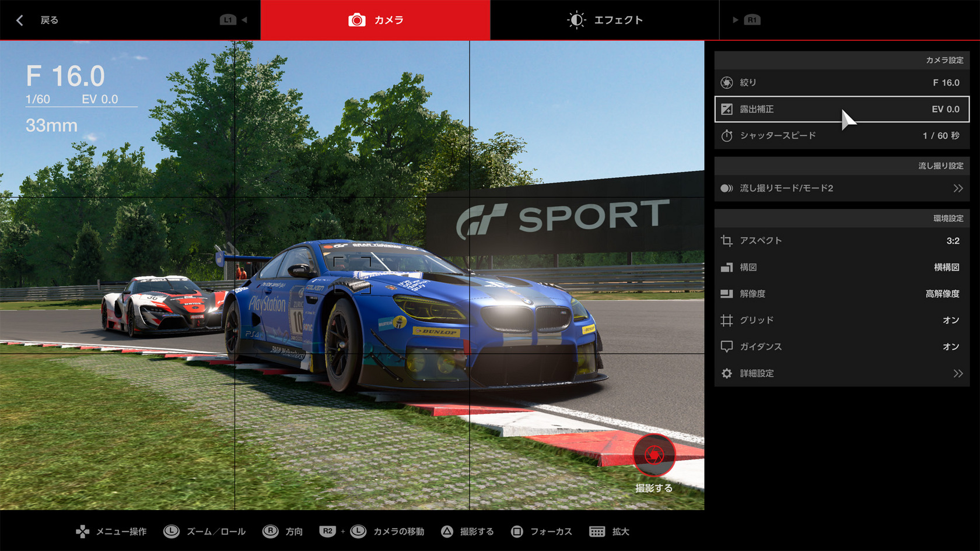Click the red shutter capture icon

(x=653, y=454)
